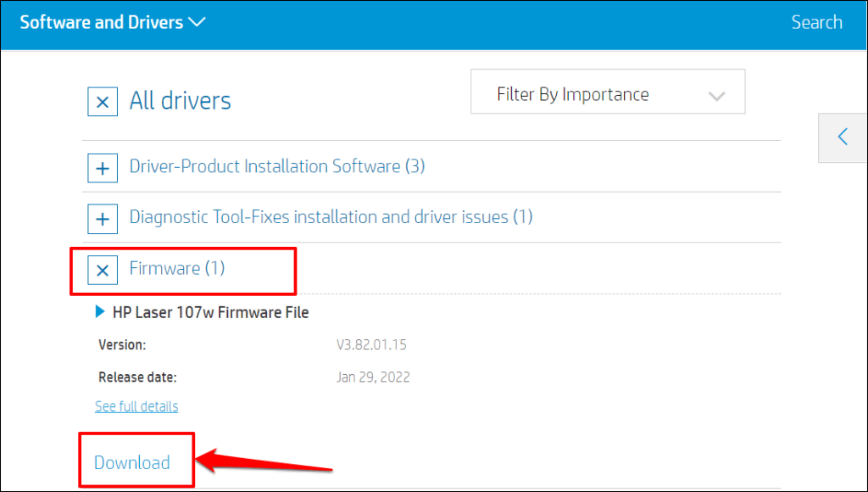This screenshot has height=492, width=868.
Task: Click the left chevron side panel tab
Action: pyautogui.click(x=843, y=137)
